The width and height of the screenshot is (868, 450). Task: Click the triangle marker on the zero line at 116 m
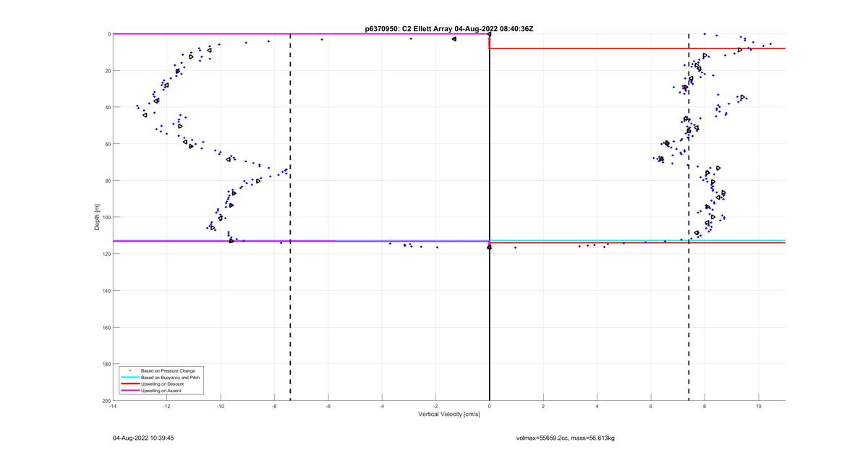pyautogui.click(x=490, y=247)
